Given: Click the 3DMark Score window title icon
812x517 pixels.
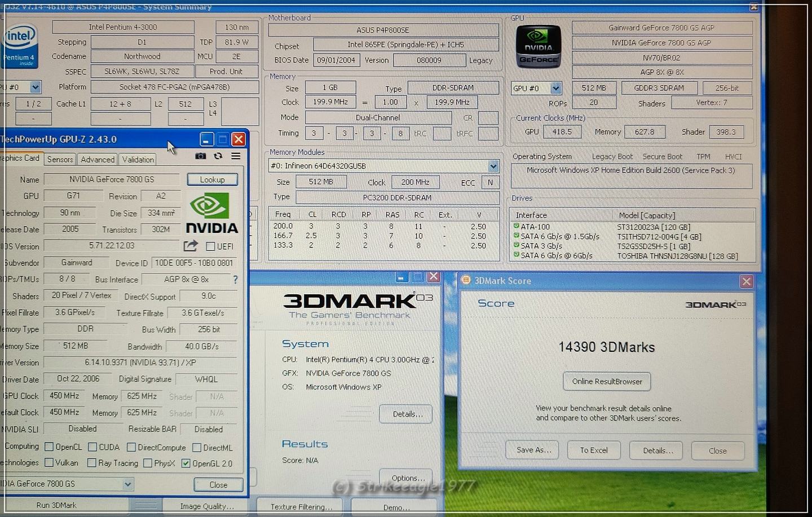Looking at the screenshot, I should tap(466, 280).
